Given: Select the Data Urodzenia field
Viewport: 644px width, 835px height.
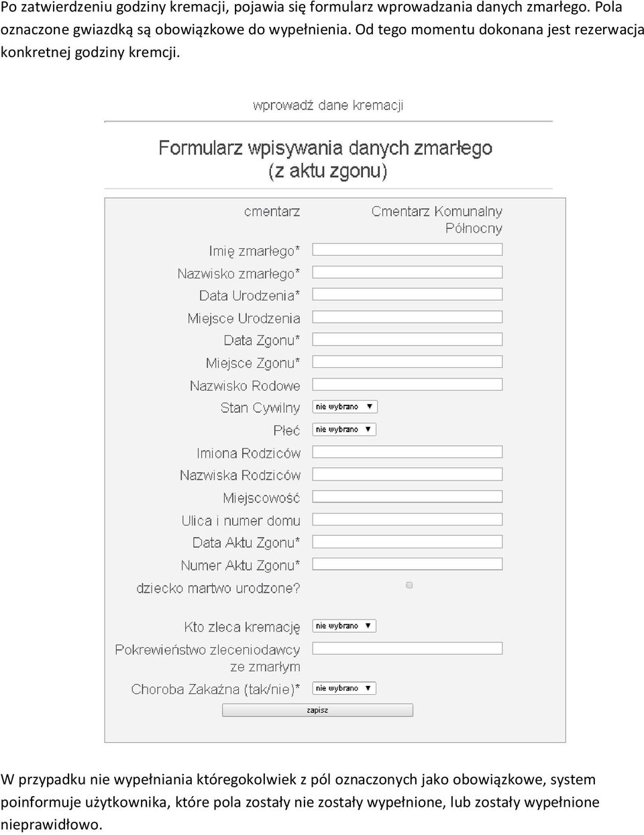Looking at the screenshot, I should tap(407, 294).
